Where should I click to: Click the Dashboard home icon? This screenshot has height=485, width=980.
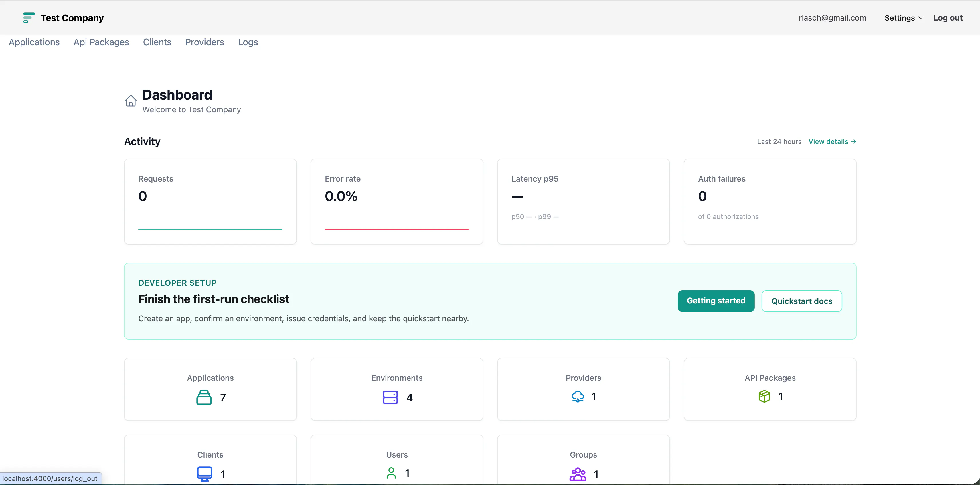131,100
